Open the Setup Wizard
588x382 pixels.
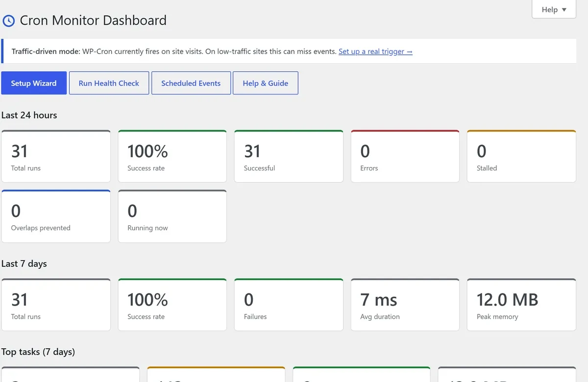click(x=34, y=83)
